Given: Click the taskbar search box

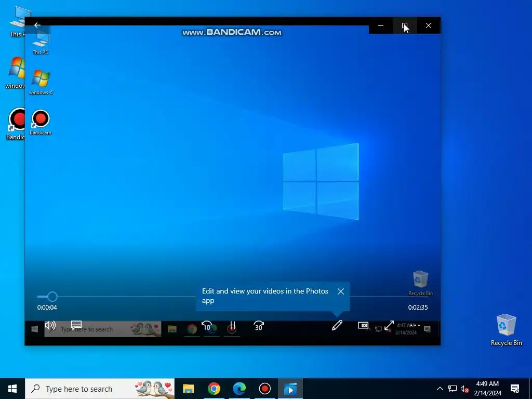Looking at the screenshot, I should tap(100, 389).
